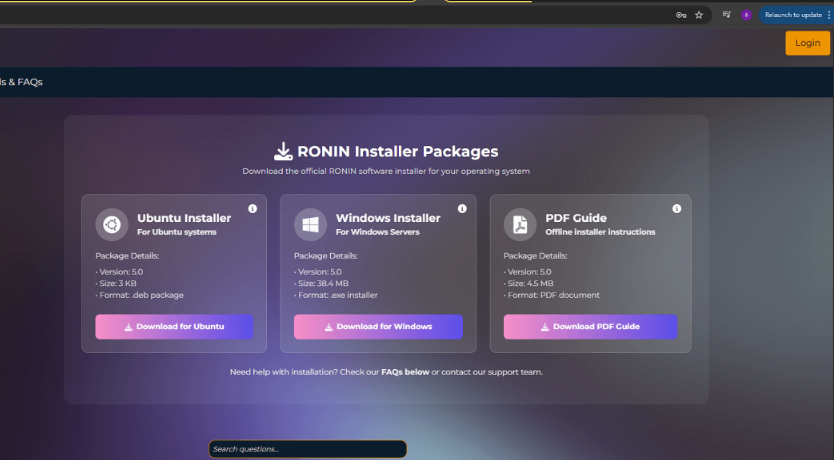
Task: Click Relaunch to update button
Action: point(792,15)
